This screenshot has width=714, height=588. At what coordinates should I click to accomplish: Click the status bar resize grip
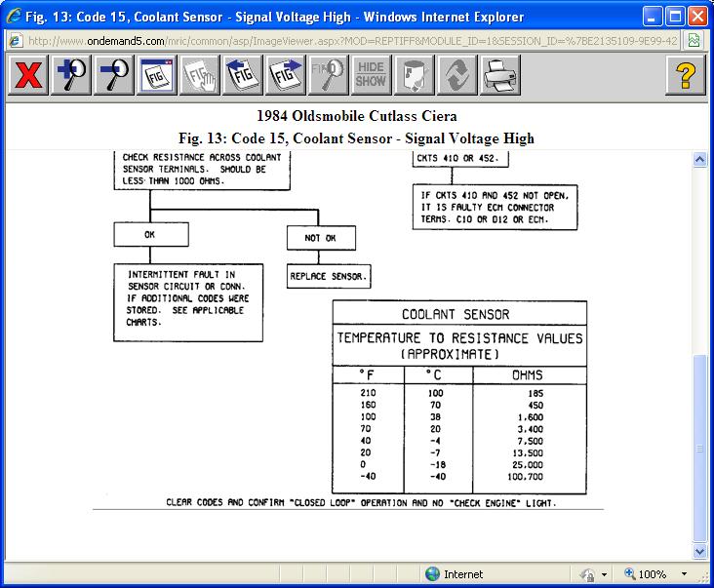[702, 577]
